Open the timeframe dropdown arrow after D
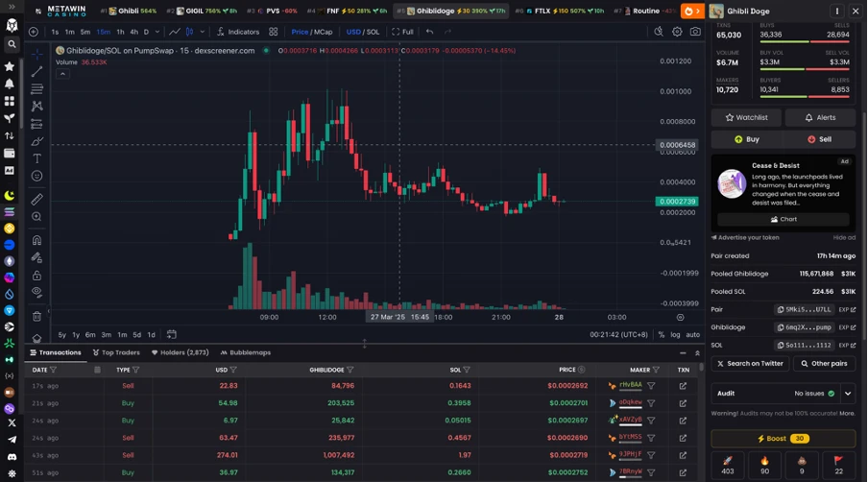868x482 pixels. (157, 32)
